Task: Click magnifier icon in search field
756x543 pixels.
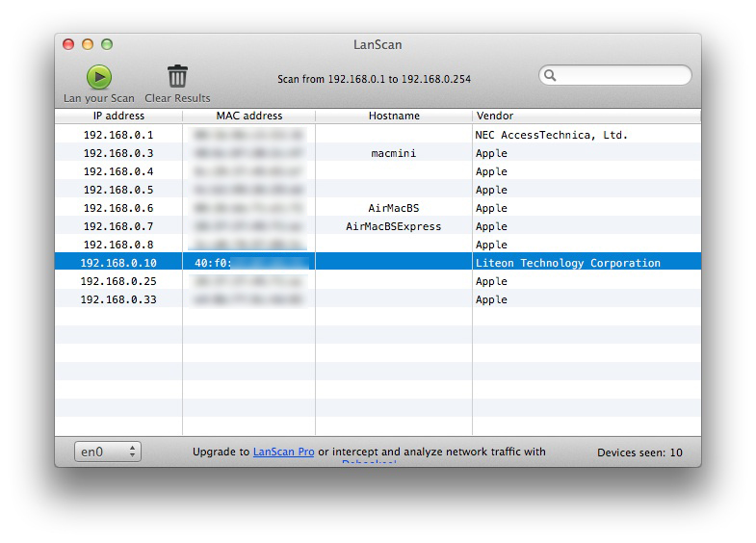Action: pyautogui.click(x=550, y=75)
